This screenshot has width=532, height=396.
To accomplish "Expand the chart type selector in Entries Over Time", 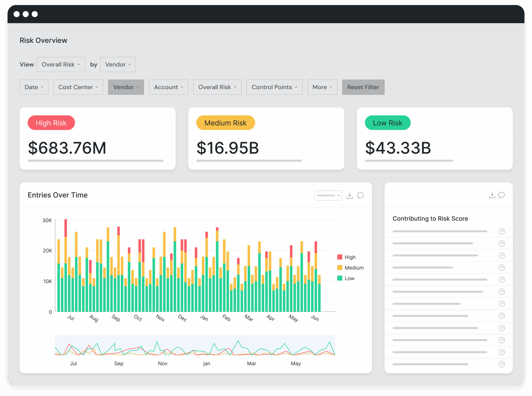I will pos(328,195).
